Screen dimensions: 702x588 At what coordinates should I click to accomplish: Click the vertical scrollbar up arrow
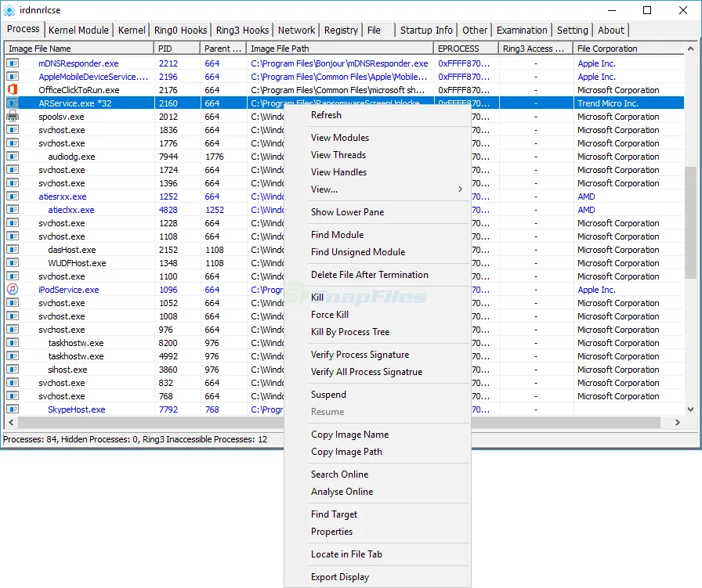pyautogui.click(x=690, y=49)
